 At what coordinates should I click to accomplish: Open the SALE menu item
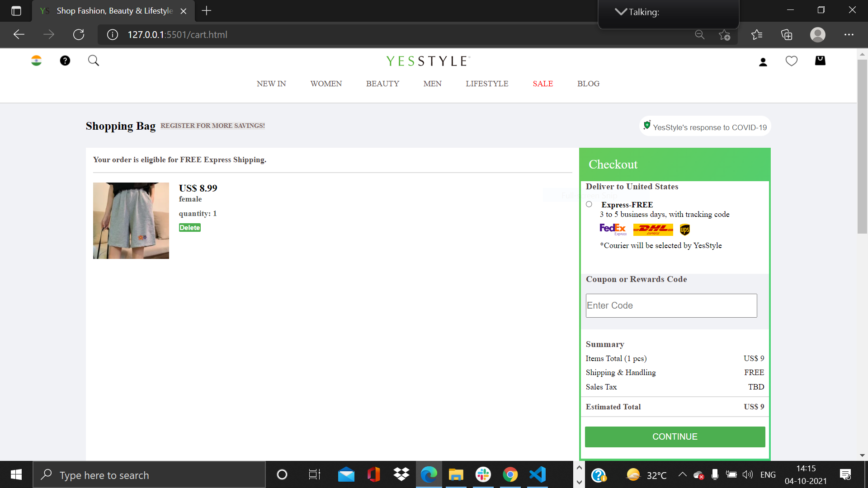point(542,84)
